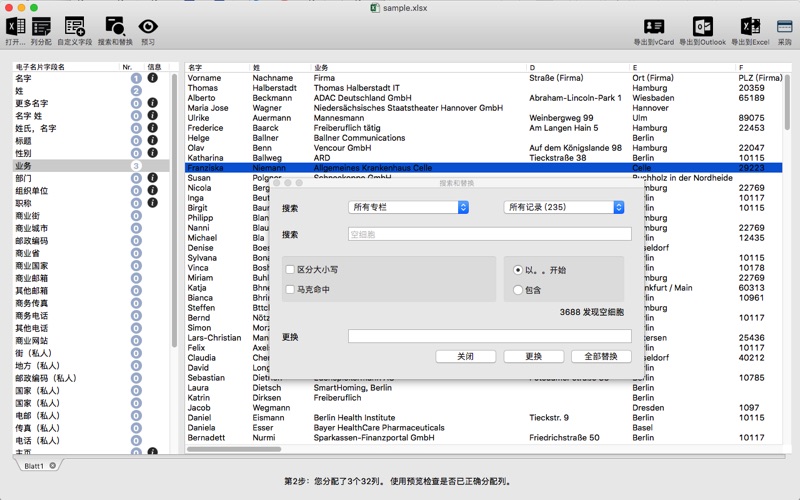Click the 3688 发现空细胞 result text
800x500 pixels.
pyautogui.click(x=591, y=312)
